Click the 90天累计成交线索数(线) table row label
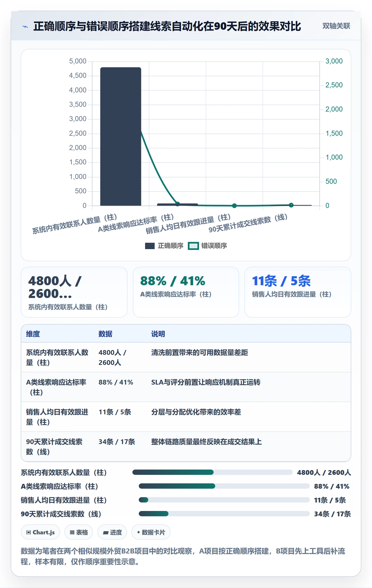 54,447
